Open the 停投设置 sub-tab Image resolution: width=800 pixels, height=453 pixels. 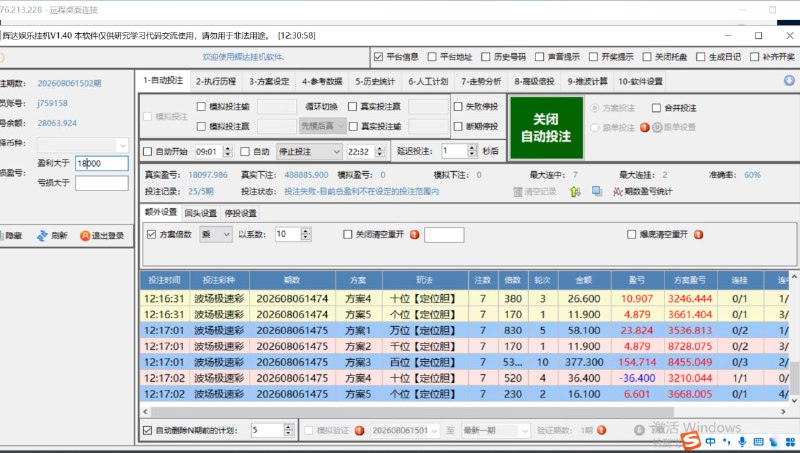pyautogui.click(x=240, y=213)
